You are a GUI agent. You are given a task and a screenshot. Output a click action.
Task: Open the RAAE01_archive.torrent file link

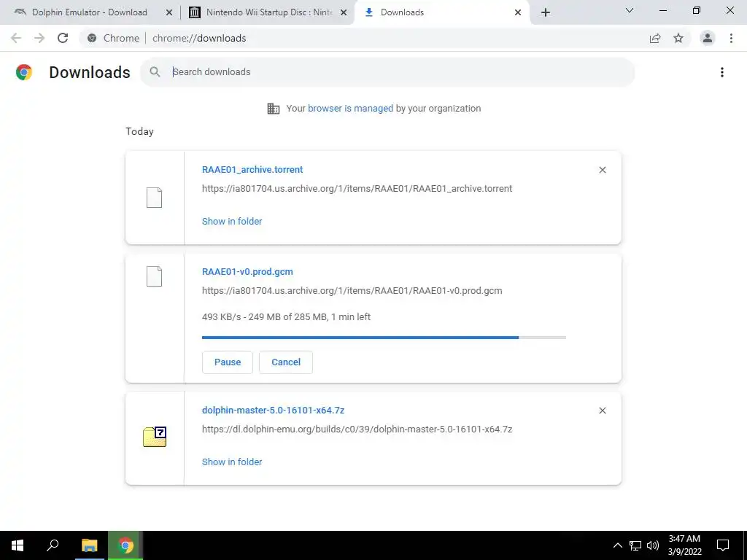[252, 169]
